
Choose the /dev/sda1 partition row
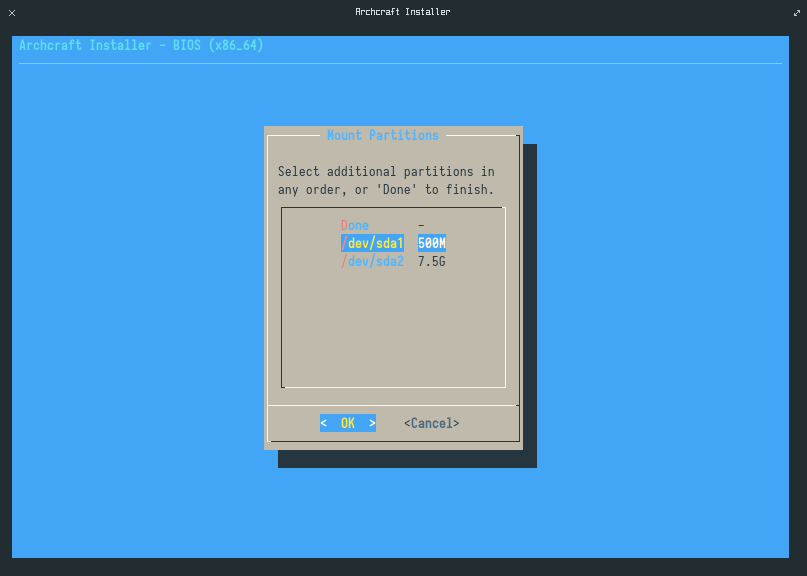[x=393, y=243]
